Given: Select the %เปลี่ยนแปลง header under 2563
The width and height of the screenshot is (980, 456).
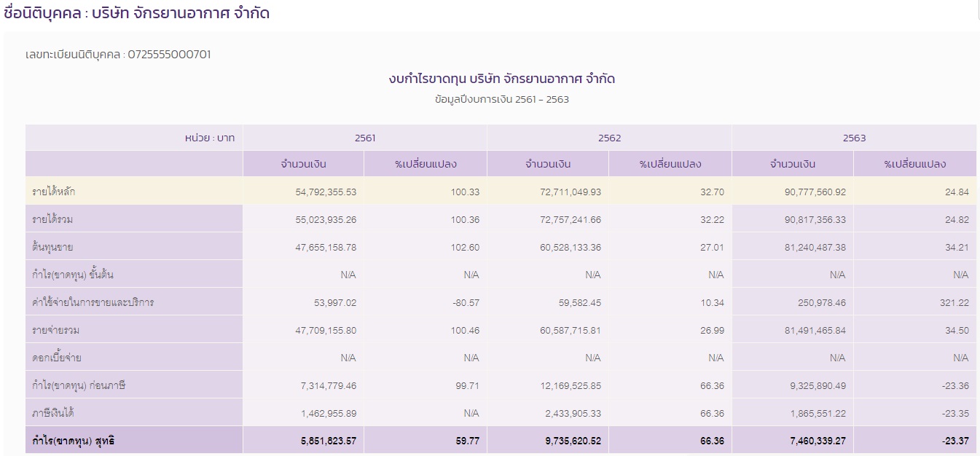Looking at the screenshot, I should 914,164.
